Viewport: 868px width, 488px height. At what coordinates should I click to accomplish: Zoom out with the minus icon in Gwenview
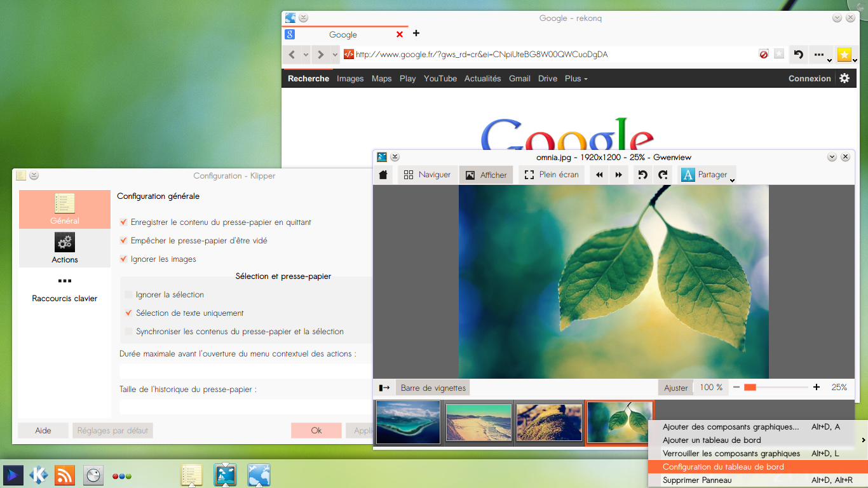736,387
